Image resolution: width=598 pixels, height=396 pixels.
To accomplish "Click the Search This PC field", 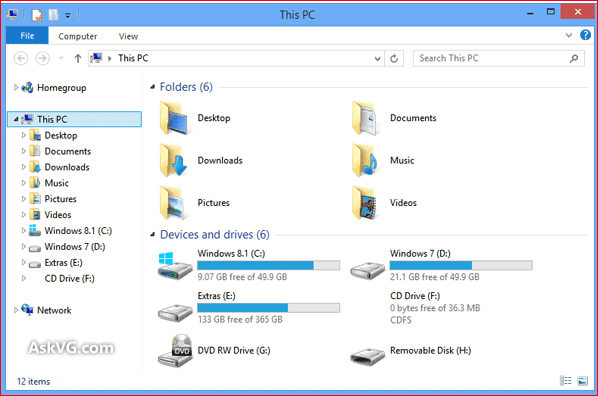I will coord(498,58).
